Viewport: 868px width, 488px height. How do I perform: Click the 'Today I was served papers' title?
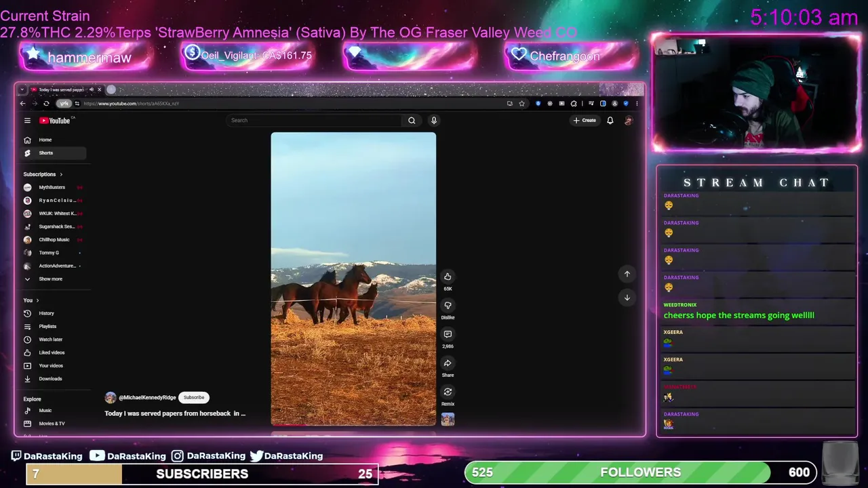click(x=175, y=413)
